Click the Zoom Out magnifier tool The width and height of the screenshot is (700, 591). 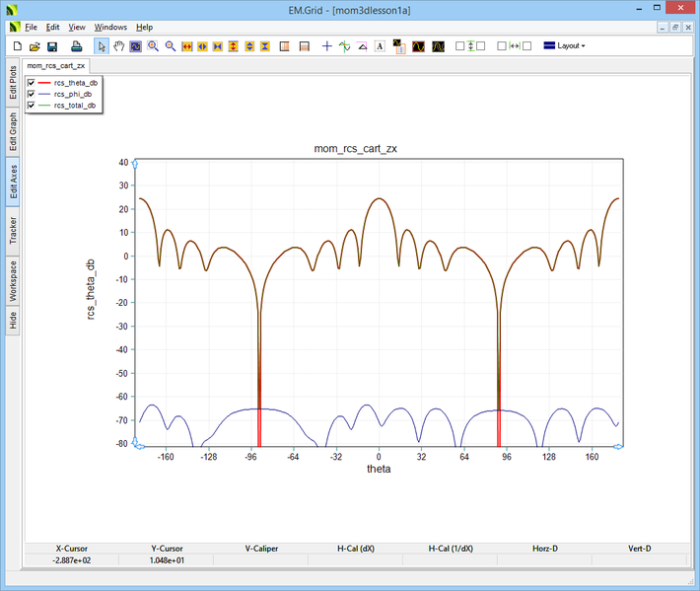pyautogui.click(x=171, y=46)
